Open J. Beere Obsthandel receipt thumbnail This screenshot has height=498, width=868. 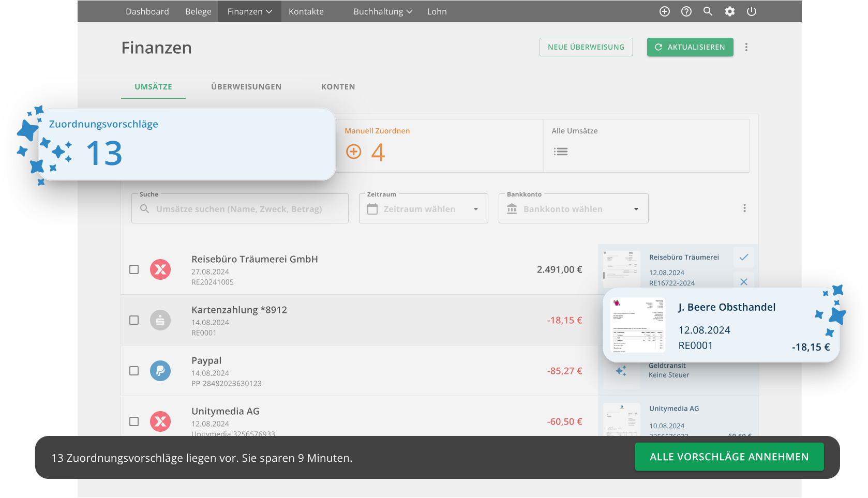tap(638, 325)
